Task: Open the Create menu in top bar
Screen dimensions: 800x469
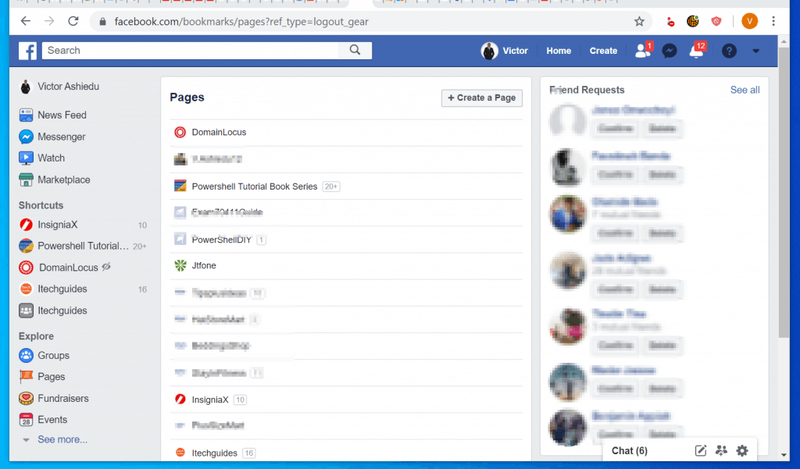Action: click(x=603, y=51)
